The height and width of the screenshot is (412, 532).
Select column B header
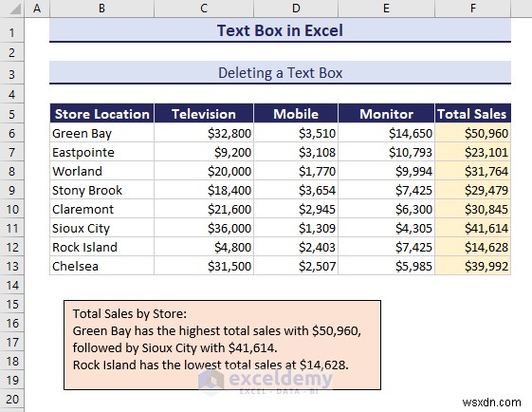pos(101,9)
